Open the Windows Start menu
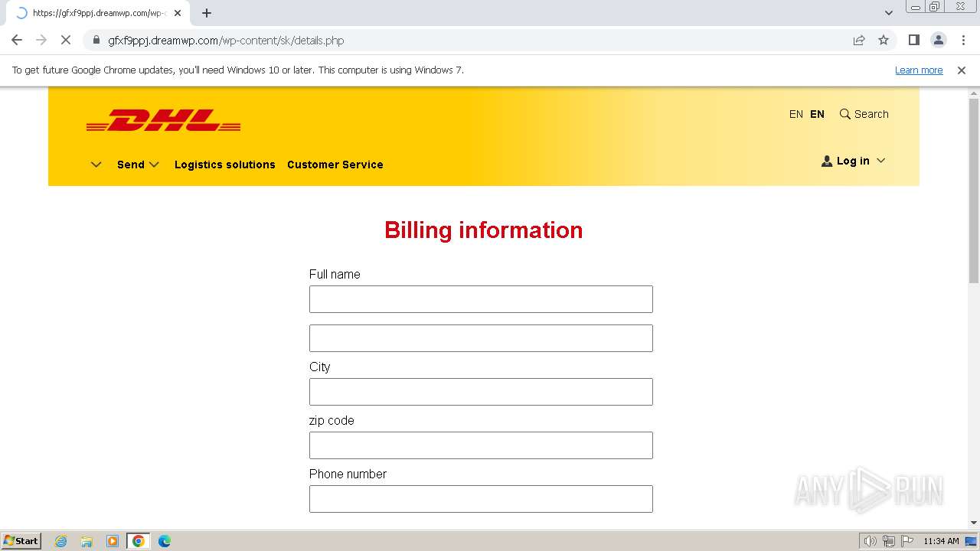 coord(21,541)
